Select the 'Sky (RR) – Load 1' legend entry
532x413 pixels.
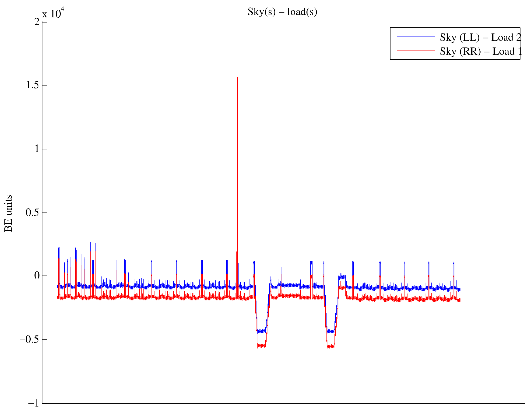[481, 52]
